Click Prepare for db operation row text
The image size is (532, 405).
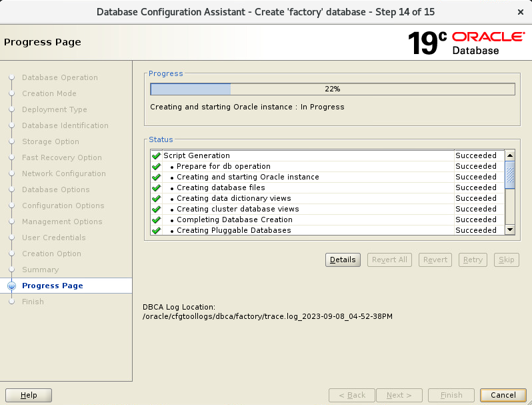tap(223, 166)
